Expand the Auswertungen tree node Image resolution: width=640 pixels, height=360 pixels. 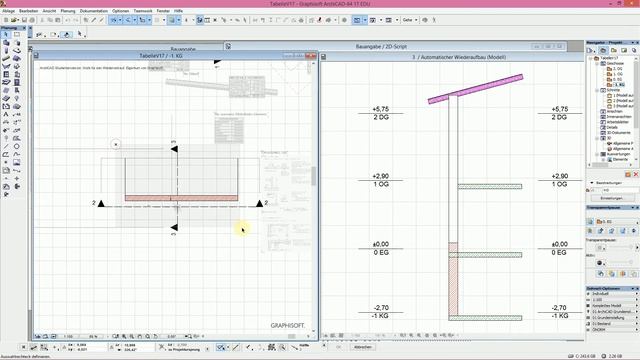tap(596, 154)
